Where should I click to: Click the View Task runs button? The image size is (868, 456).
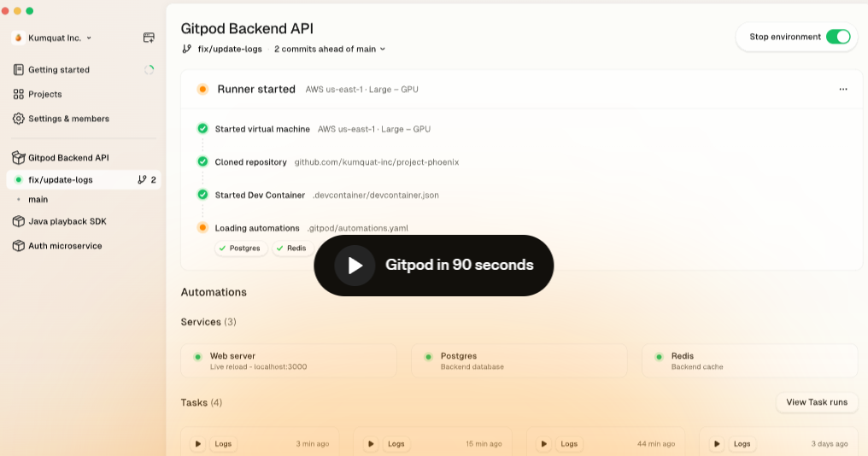(817, 402)
